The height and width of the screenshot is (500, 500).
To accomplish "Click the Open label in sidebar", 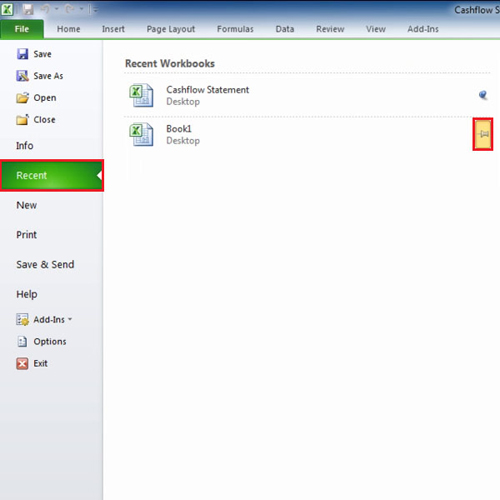I will (x=45, y=98).
